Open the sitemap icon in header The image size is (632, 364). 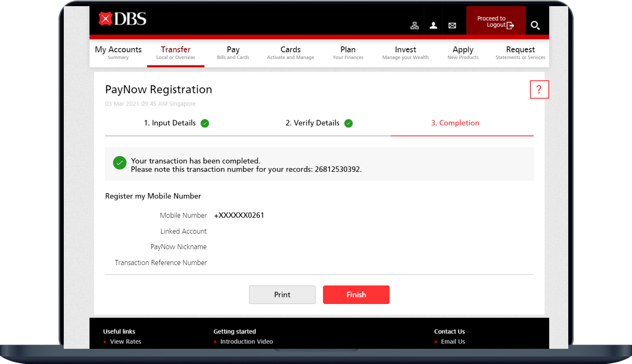414,26
